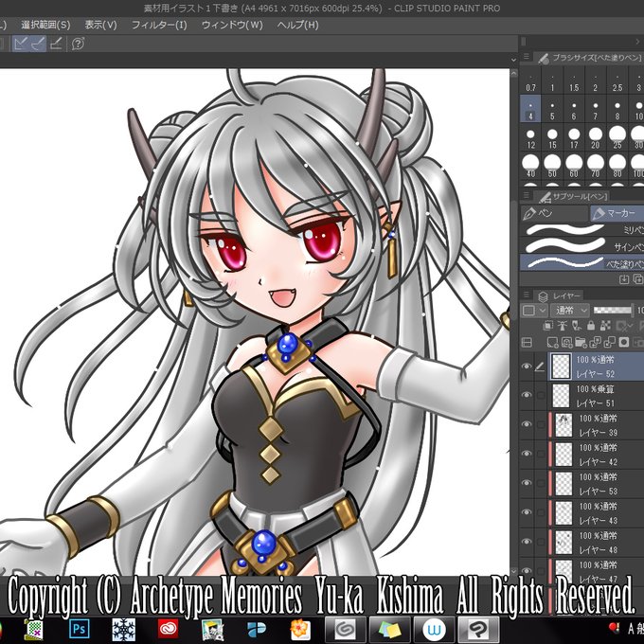Choose brush size 20
The image size is (644, 644).
tap(595, 138)
